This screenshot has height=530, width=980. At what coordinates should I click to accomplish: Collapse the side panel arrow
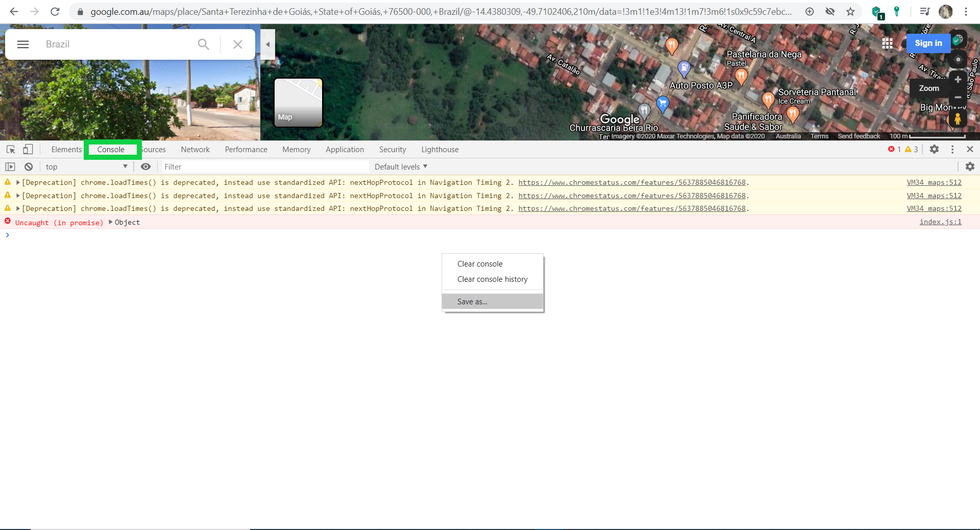click(268, 44)
